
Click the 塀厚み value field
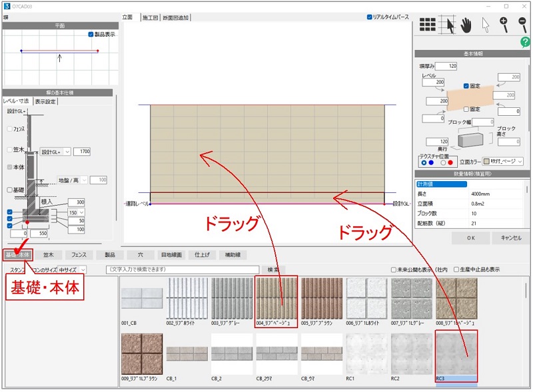pos(446,67)
